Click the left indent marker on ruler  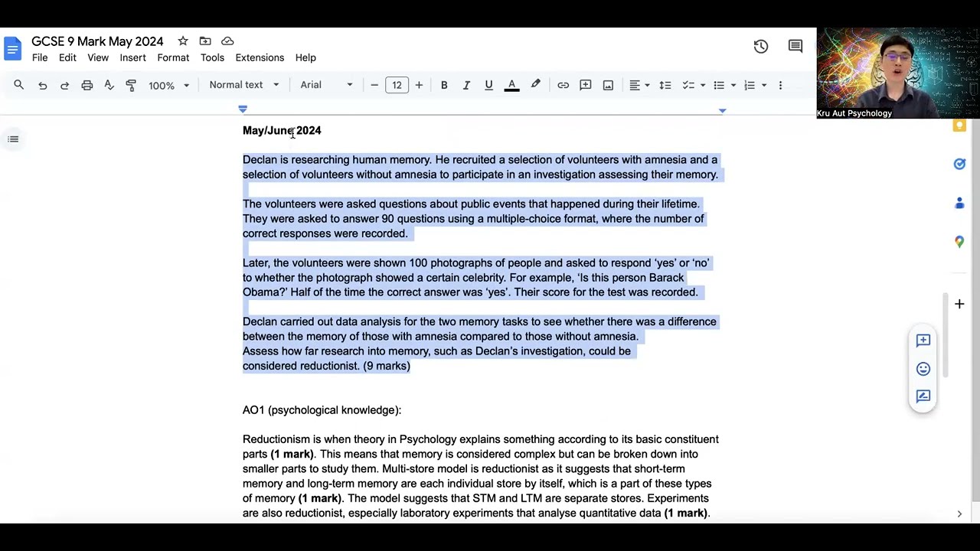[243, 109]
